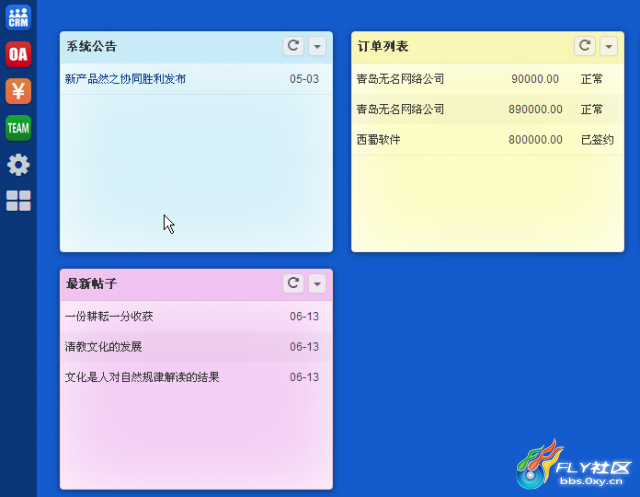
Task: Open the four-tile dashboard grid icon
Action: click(x=18, y=201)
